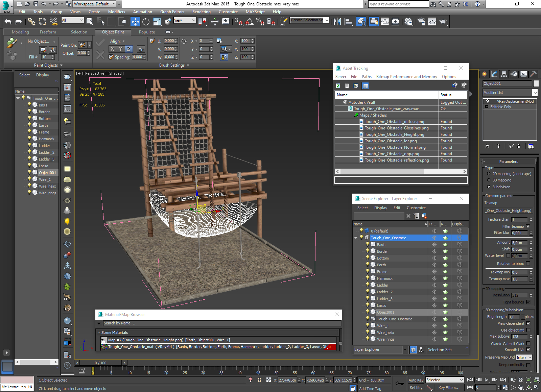Select the Select and Link tool

tap(31, 22)
